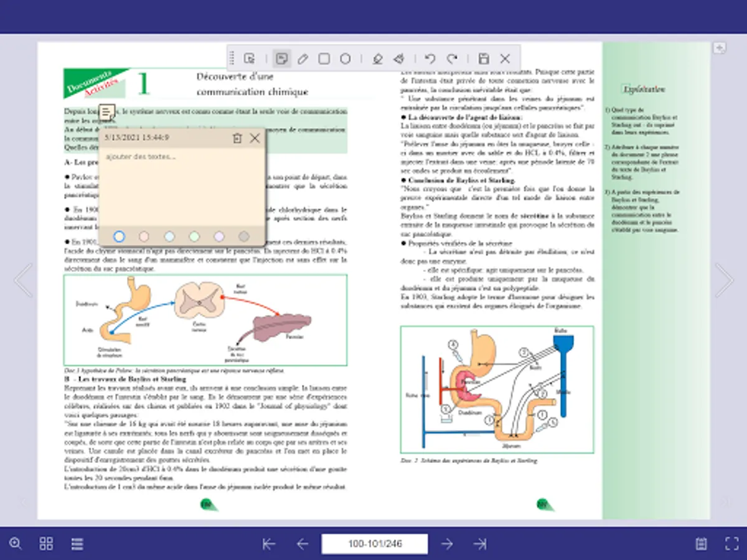Click the note text area 'ajouter des textes...'
Image resolution: width=747 pixels, height=560 pixels.
pos(182,187)
